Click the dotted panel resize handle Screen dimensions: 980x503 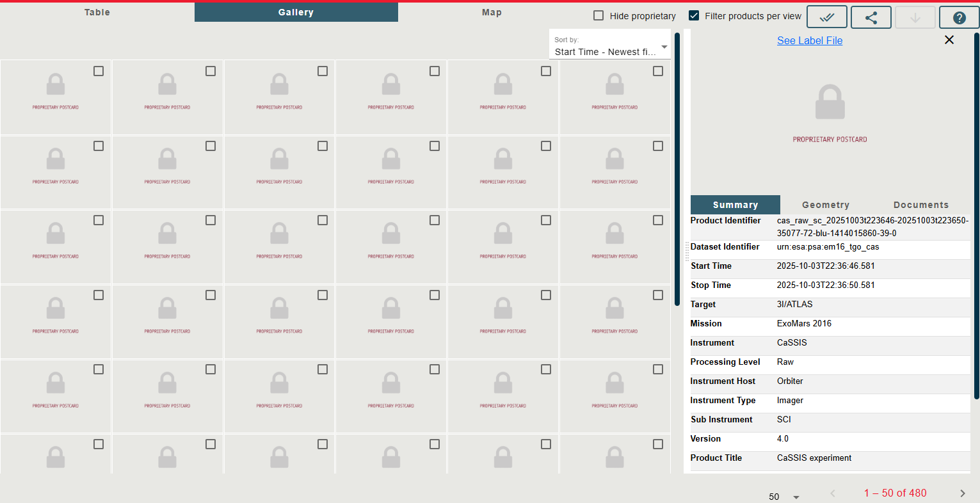[687, 251]
